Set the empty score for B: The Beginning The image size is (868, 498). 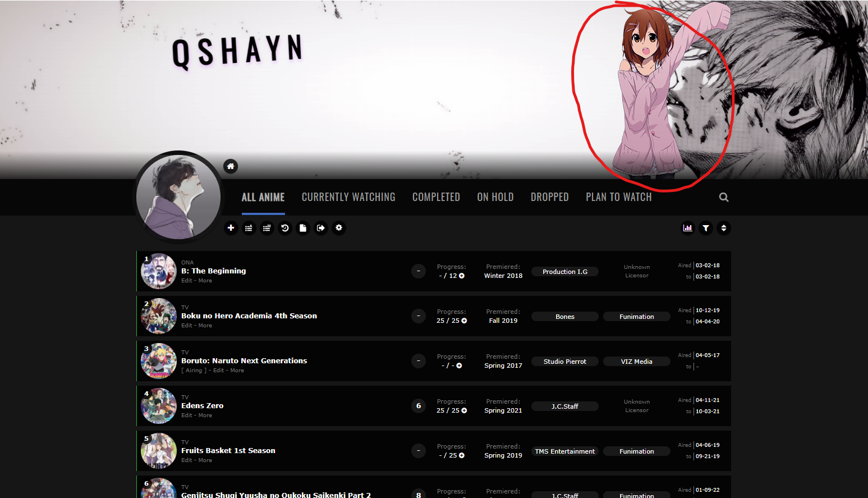pos(419,271)
